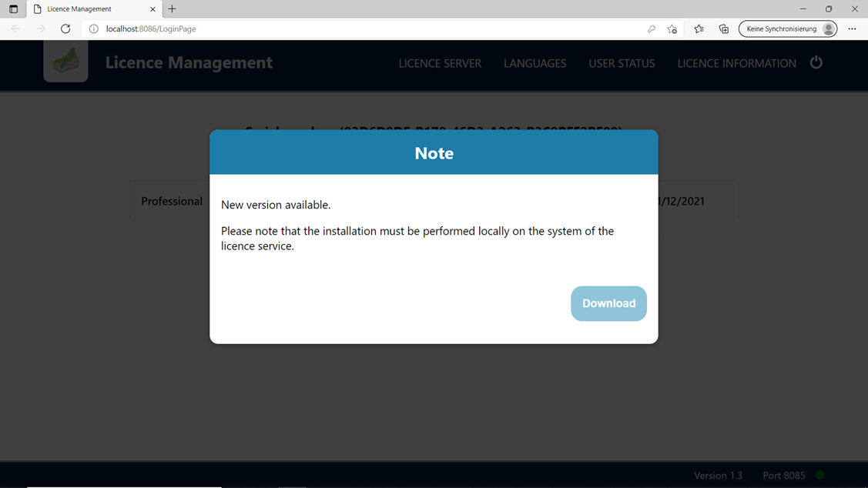Click the browser back arrow

coord(16,29)
